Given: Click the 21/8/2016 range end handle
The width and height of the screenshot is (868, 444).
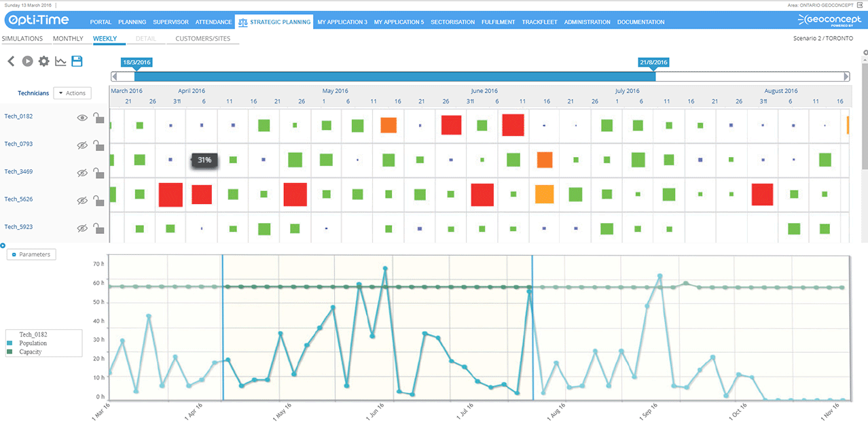Looking at the screenshot, I should (x=653, y=63).
